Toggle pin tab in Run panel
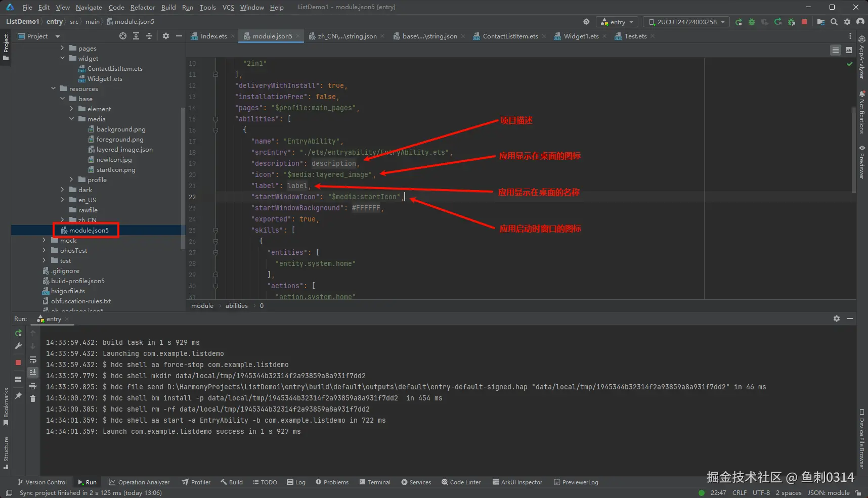This screenshot has height=498, width=868. click(18, 396)
